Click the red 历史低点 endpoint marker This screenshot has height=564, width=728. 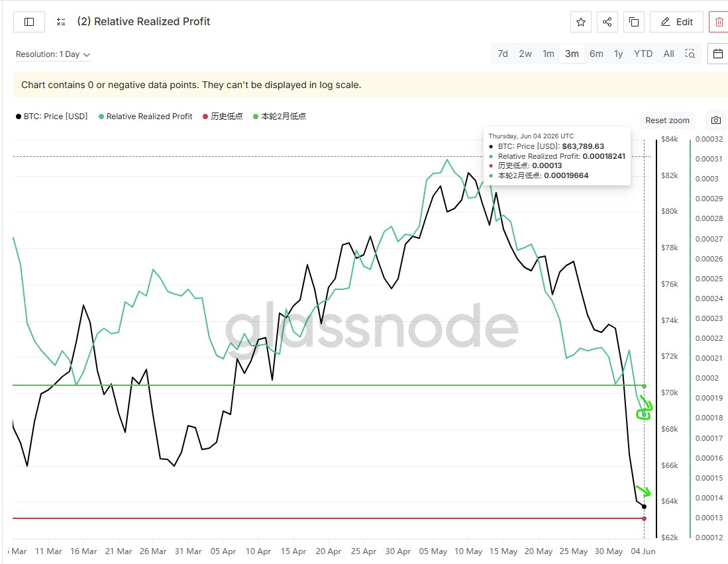coord(644,518)
